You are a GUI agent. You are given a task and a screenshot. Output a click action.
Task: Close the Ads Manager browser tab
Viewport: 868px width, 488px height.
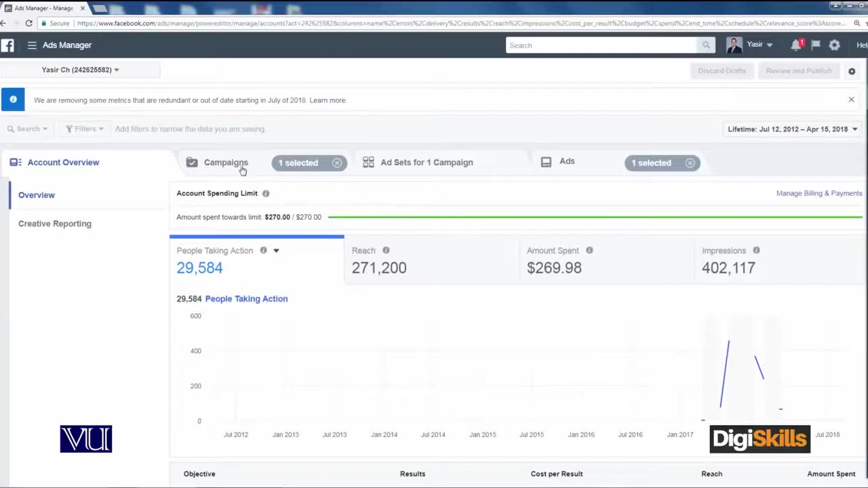pos(82,8)
